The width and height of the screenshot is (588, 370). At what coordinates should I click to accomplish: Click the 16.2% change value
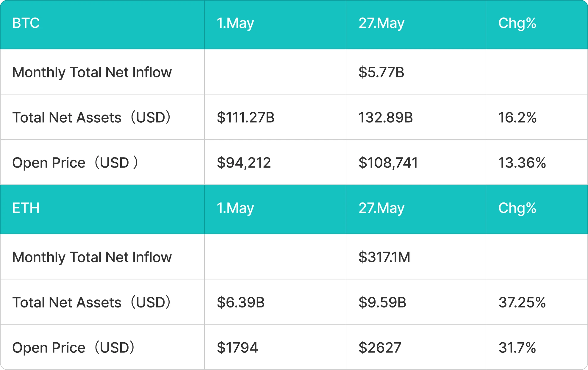tap(517, 118)
